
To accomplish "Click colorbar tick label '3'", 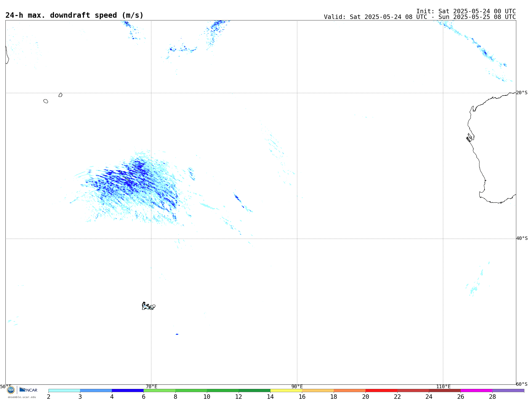I will click(x=80, y=397).
